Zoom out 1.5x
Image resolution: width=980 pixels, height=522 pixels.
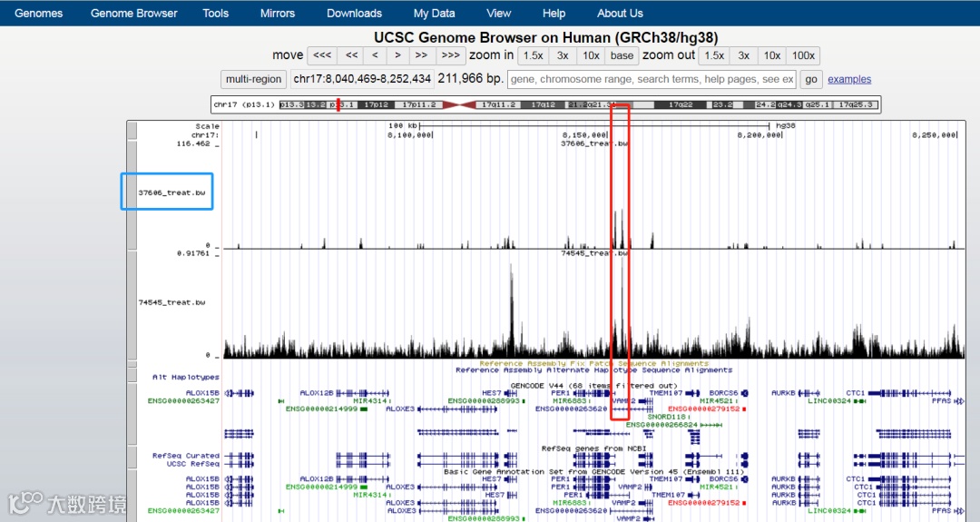click(714, 55)
